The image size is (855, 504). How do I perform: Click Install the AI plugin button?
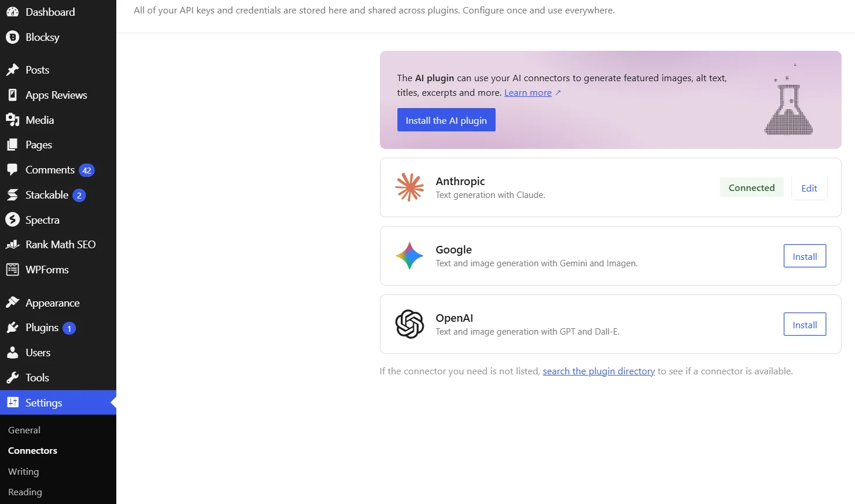point(446,120)
